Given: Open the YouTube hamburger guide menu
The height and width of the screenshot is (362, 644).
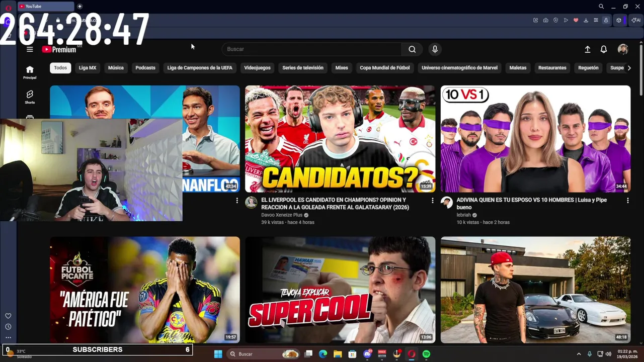Looking at the screenshot, I should pyautogui.click(x=30, y=49).
